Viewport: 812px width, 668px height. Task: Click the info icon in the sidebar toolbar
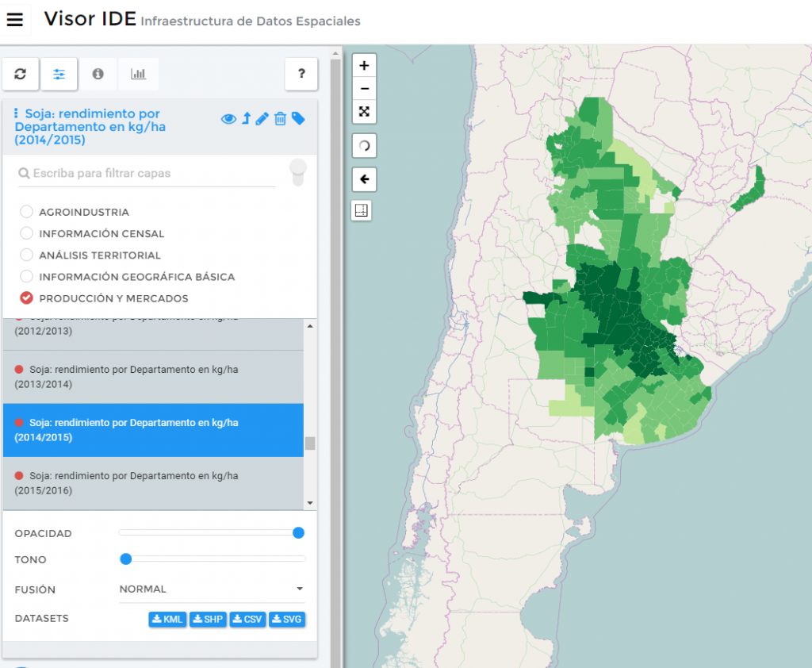(98, 74)
